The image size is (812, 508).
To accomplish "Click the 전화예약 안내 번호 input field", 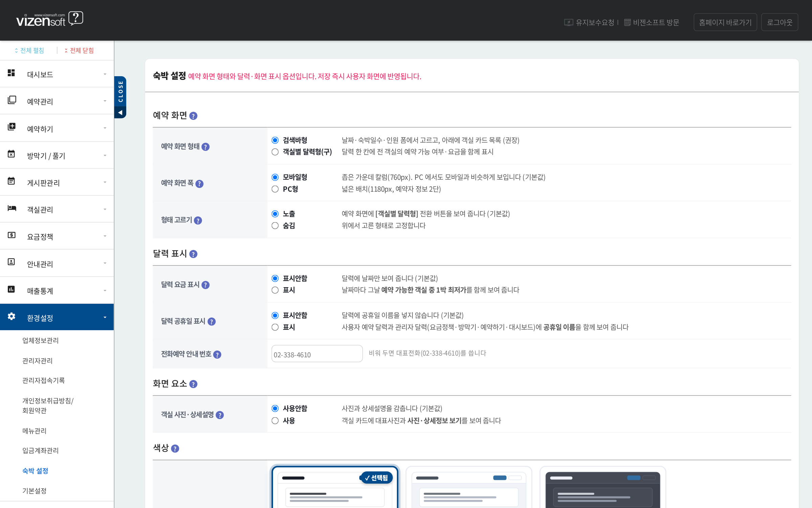I will point(317,354).
